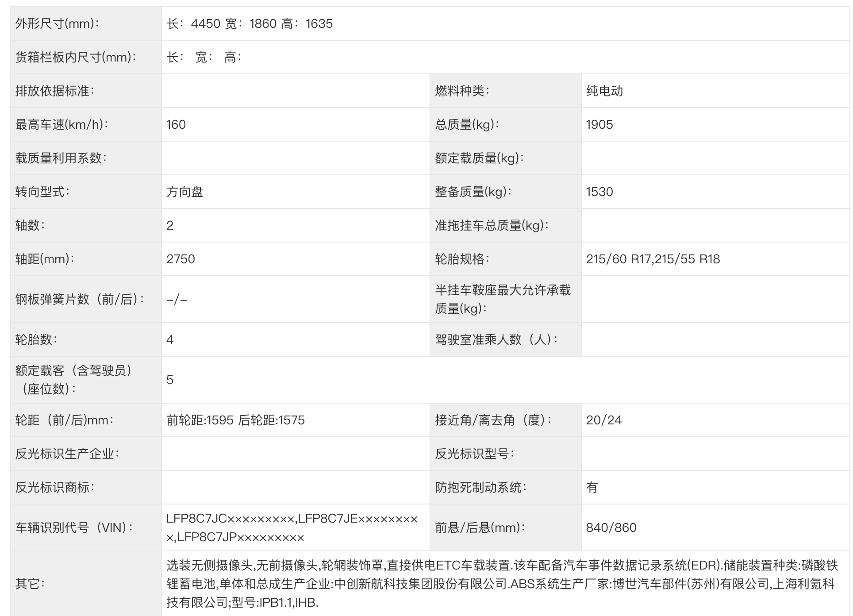Click the 其它 remarks paragraph text
Screen dimensions: 853x616
click(502, 584)
